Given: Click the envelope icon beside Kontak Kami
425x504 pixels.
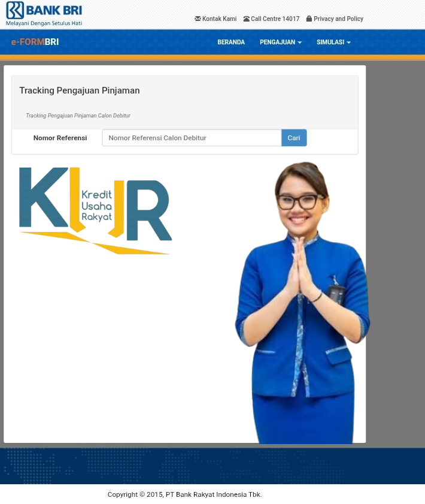Looking at the screenshot, I should (x=198, y=19).
